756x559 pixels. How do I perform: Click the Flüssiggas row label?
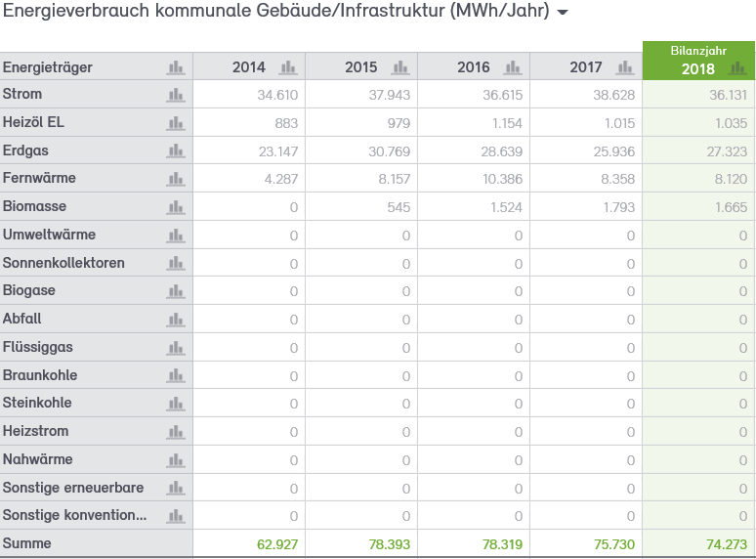[38, 347]
